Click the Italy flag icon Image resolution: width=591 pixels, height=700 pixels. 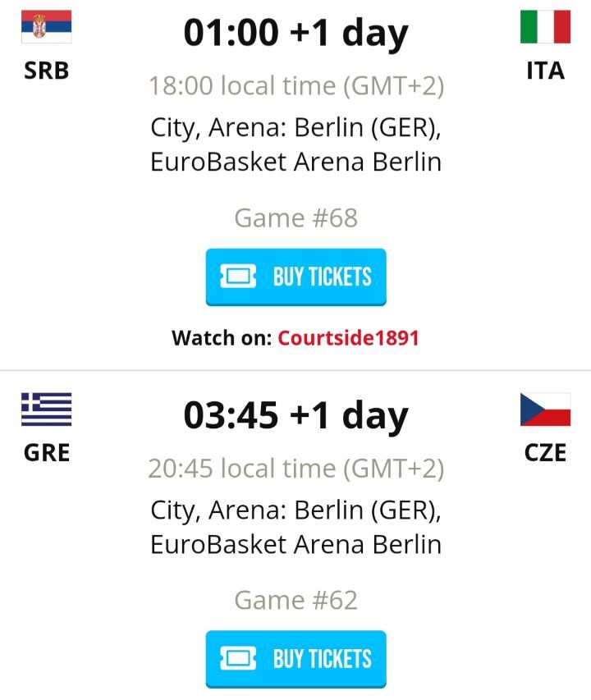pos(545,26)
